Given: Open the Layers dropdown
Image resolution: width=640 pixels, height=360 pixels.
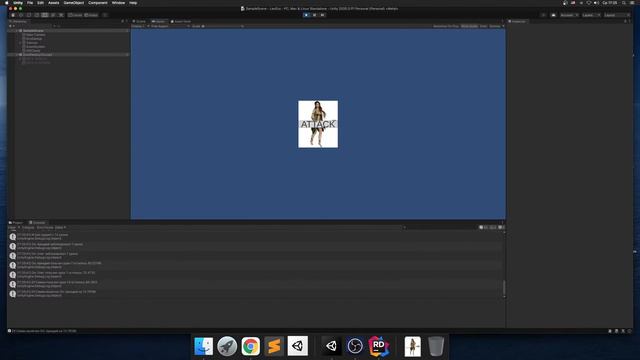Looking at the screenshot, I should [591, 15].
